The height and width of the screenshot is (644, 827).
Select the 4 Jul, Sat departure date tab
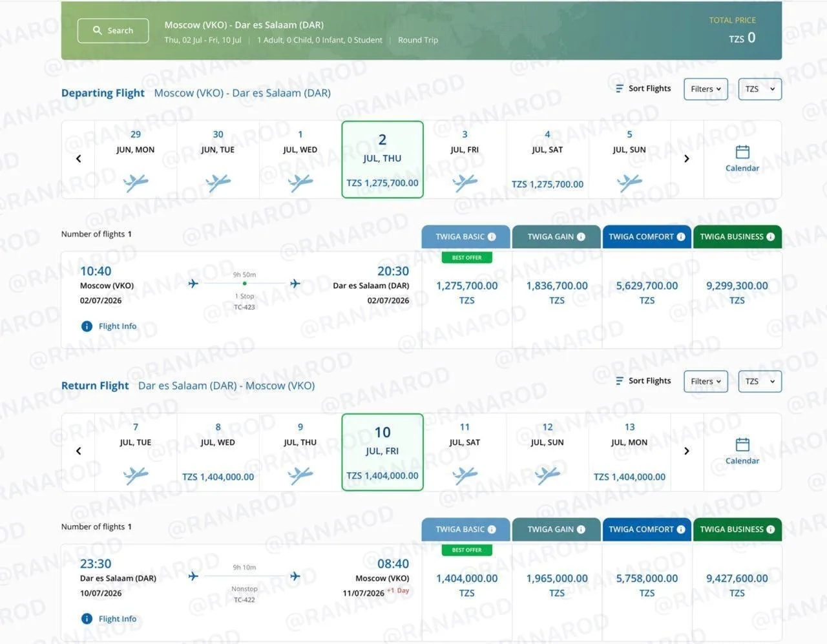tap(547, 160)
